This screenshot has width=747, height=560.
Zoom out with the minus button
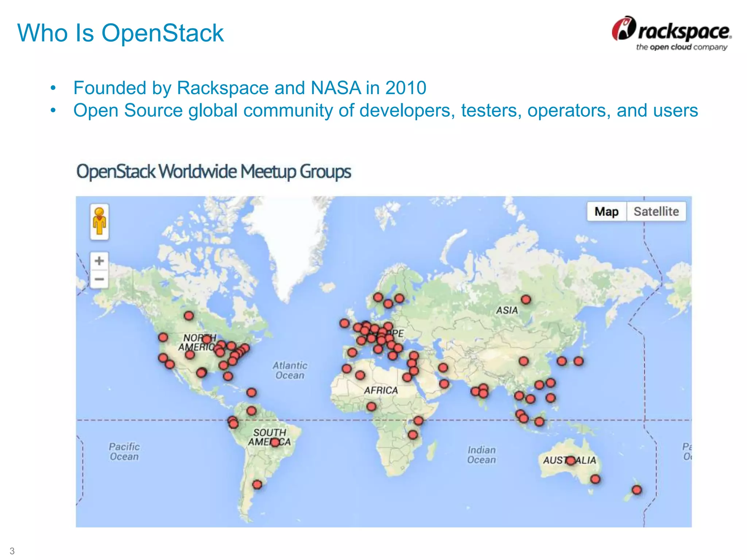pyautogui.click(x=99, y=279)
